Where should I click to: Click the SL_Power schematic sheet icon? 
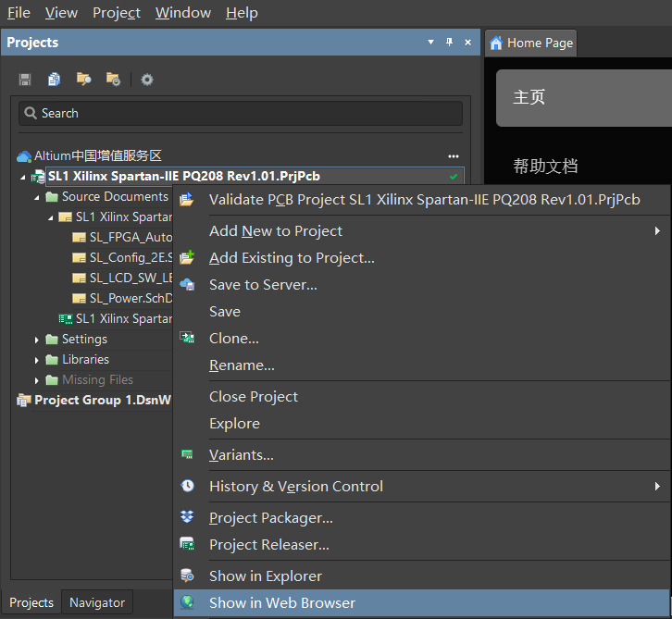click(x=80, y=298)
